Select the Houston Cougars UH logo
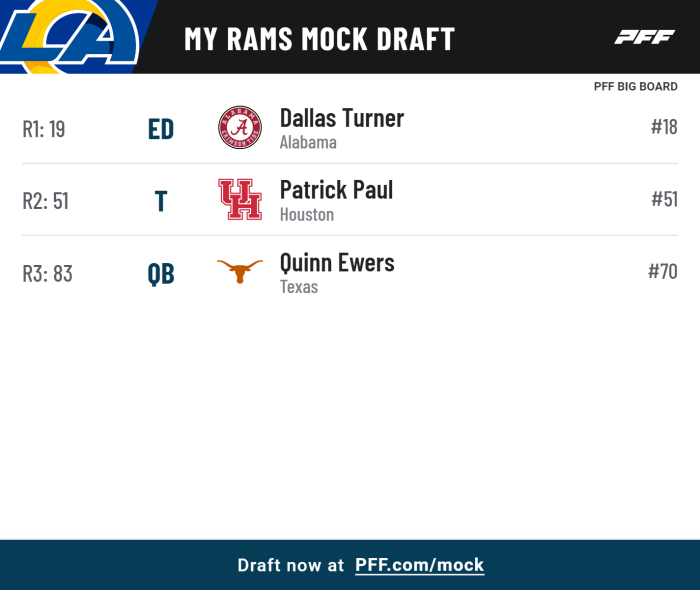This screenshot has width=700, height=590. (x=240, y=199)
